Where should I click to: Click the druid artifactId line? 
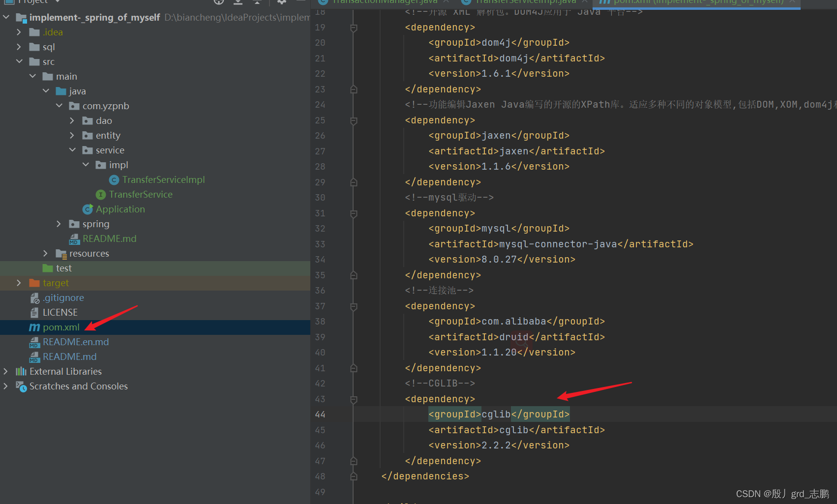pyautogui.click(x=516, y=337)
